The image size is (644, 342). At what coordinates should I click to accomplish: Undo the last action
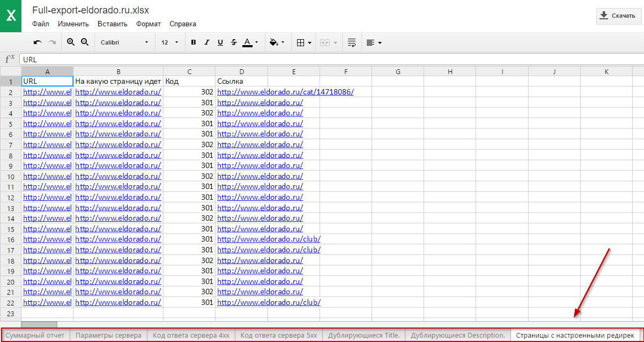[x=38, y=42]
